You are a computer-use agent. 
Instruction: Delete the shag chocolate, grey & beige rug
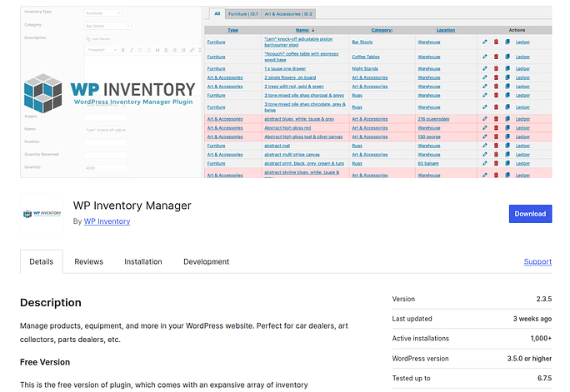496,107
